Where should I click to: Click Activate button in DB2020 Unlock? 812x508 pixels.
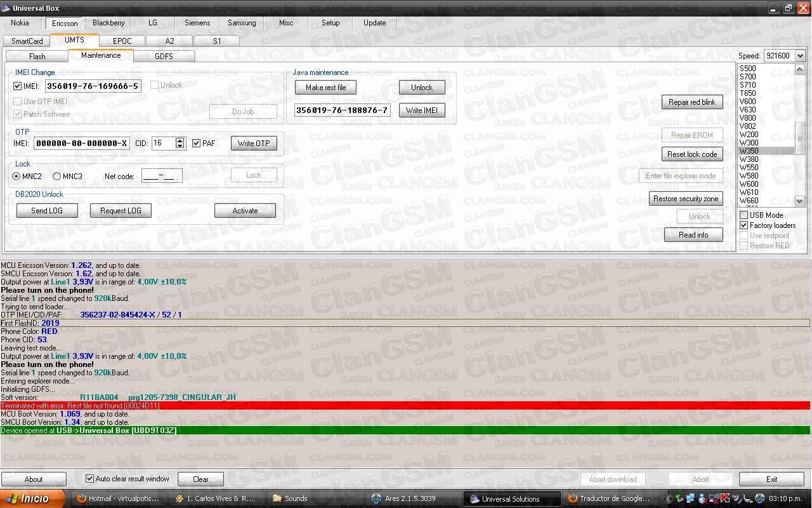pos(245,210)
